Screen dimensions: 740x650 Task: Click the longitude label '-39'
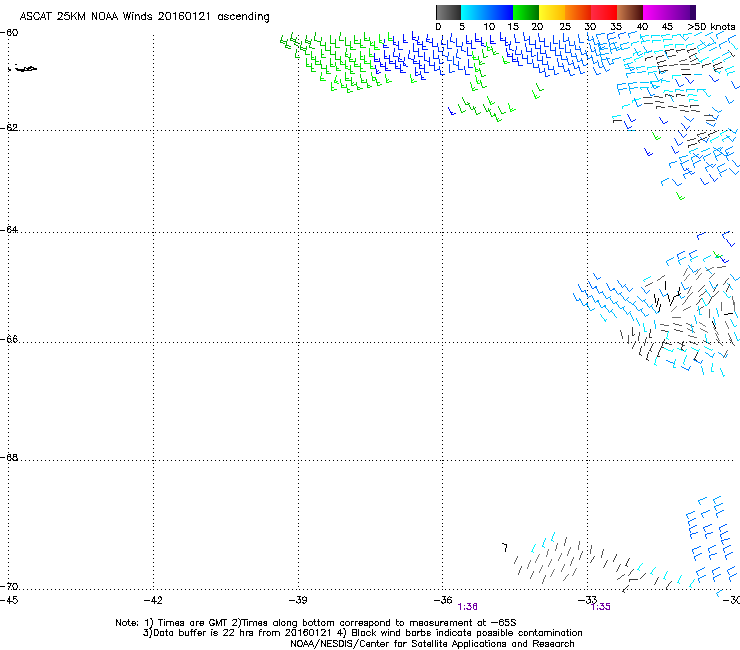click(298, 600)
